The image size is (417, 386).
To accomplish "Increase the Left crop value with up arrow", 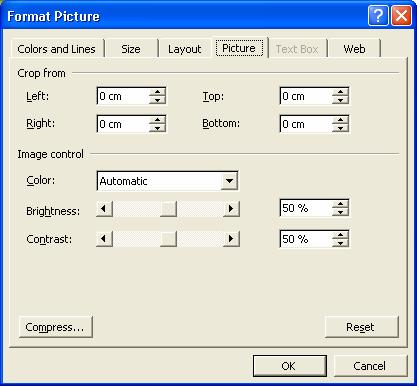I will [157, 92].
